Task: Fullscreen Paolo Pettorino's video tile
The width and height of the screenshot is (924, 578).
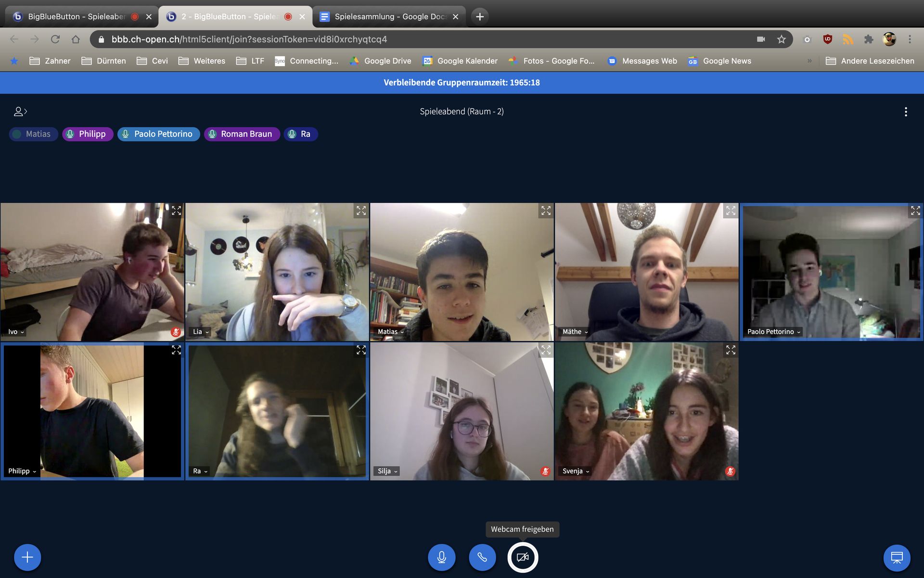Action: click(x=915, y=210)
